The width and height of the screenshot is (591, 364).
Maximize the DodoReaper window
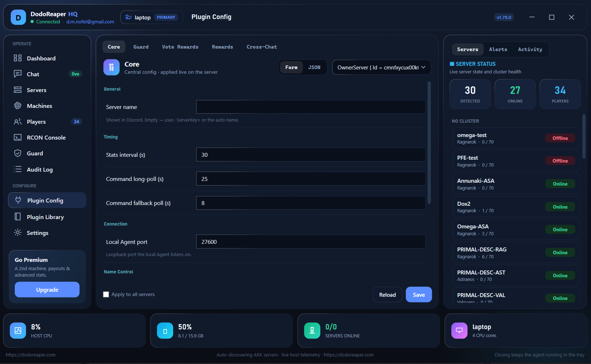[551, 17]
